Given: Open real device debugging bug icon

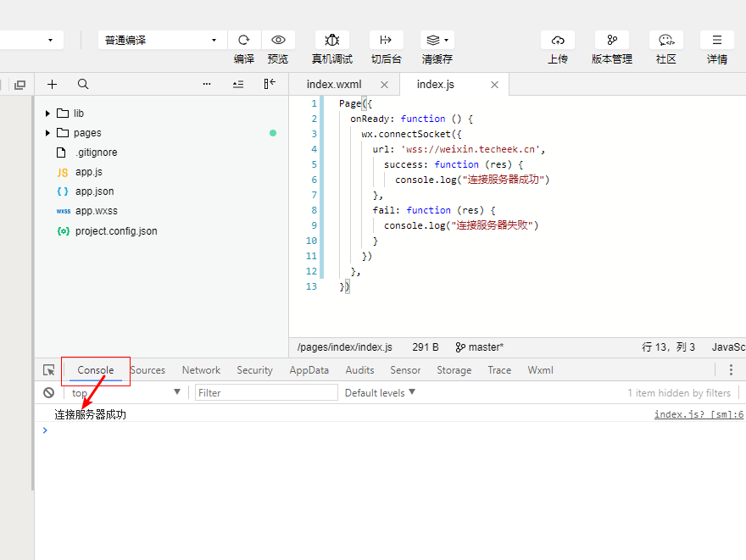Looking at the screenshot, I should (x=332, y=40).
